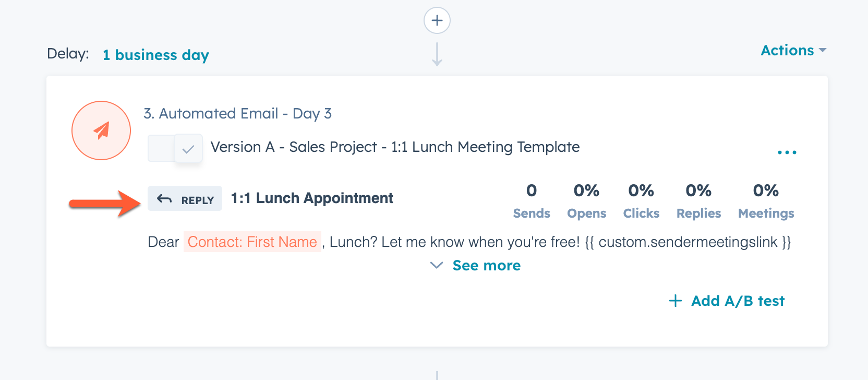
Task: Toggle the Version A email on or off
Action: 175,149
